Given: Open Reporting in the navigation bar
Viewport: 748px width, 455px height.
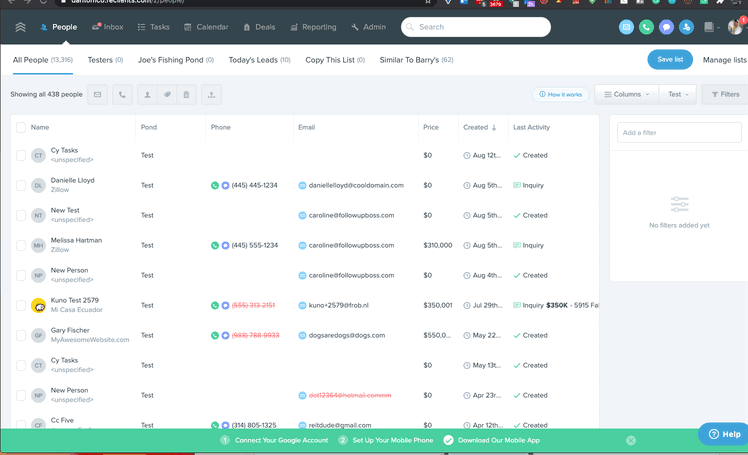Looking at the screenshot, I should coord(313,27).
